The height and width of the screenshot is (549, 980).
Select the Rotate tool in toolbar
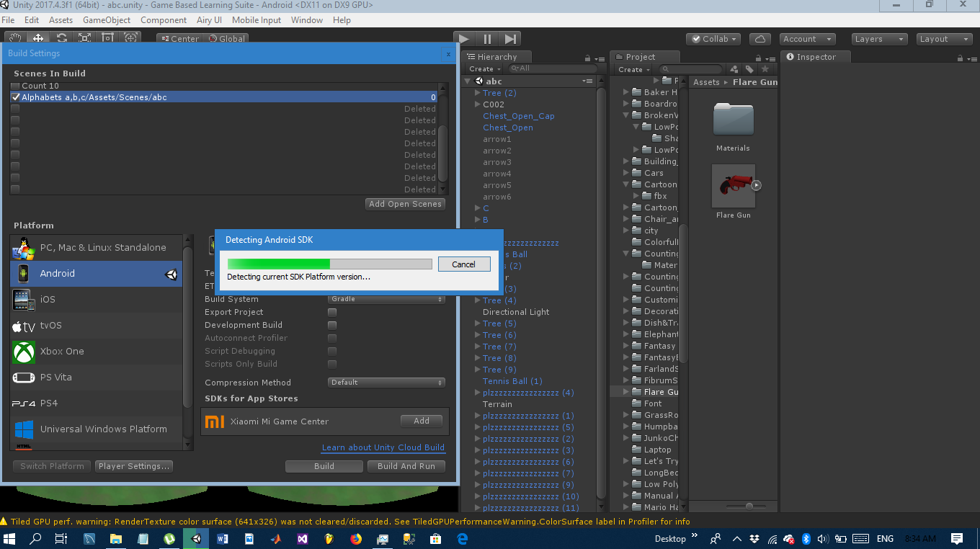pos(62,38)
